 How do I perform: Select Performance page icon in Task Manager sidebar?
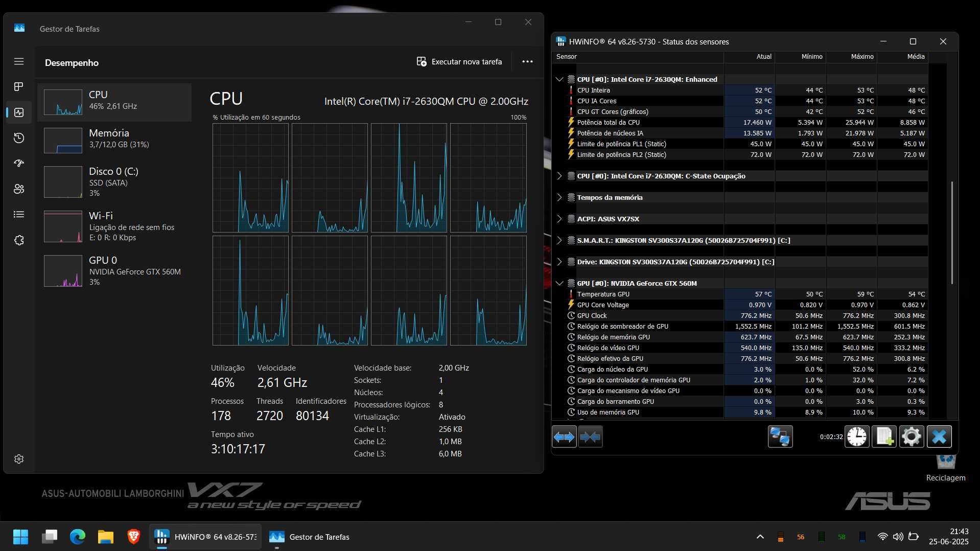(x=19, y=112)
